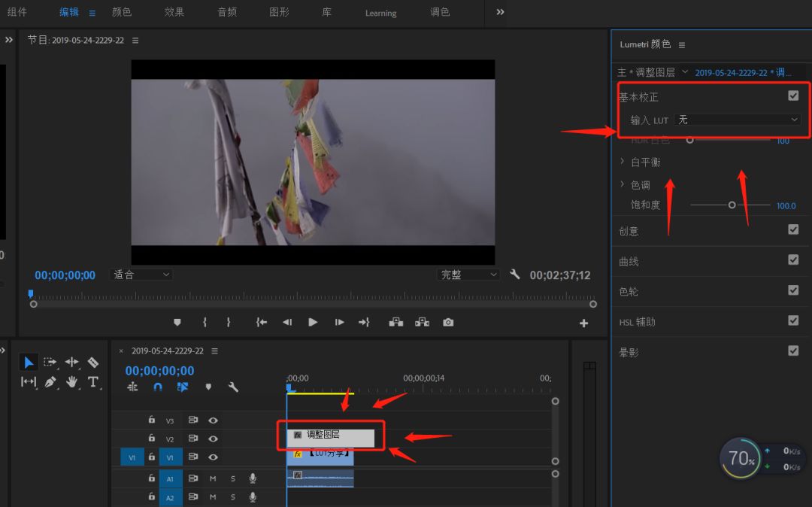Open the 输入 LUT dropdown

point(738,120)
